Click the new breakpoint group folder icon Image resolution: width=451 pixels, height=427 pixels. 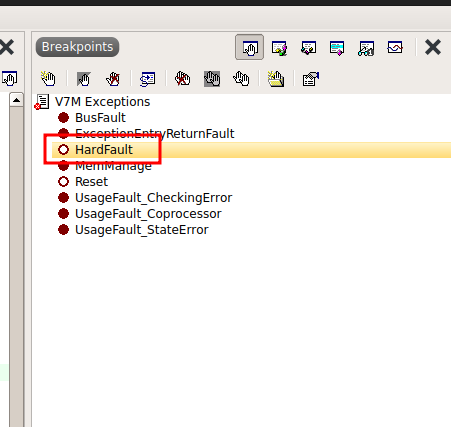(x=276, y=79)
